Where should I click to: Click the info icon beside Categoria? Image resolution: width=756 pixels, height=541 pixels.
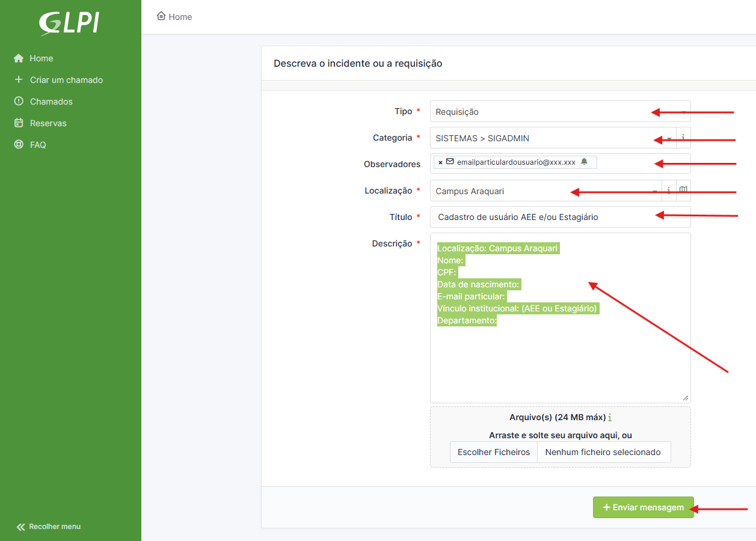point(683,138)
